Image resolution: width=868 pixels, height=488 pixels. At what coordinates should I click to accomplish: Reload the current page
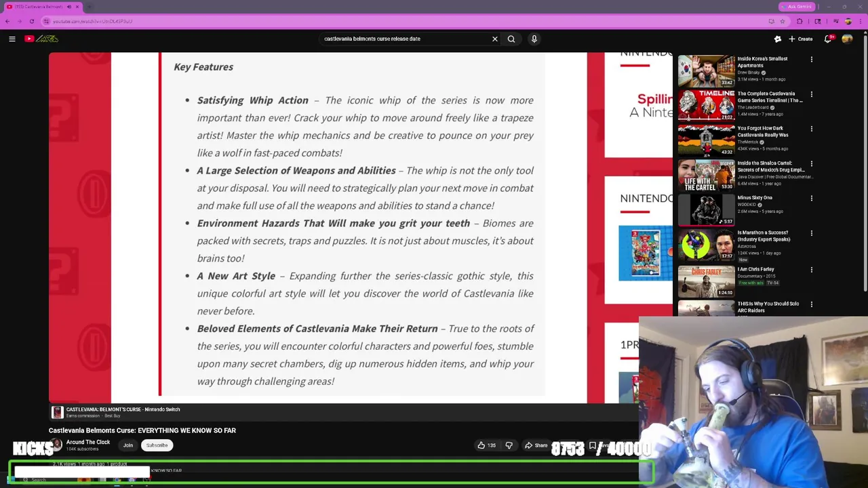[x=32, y=21]
